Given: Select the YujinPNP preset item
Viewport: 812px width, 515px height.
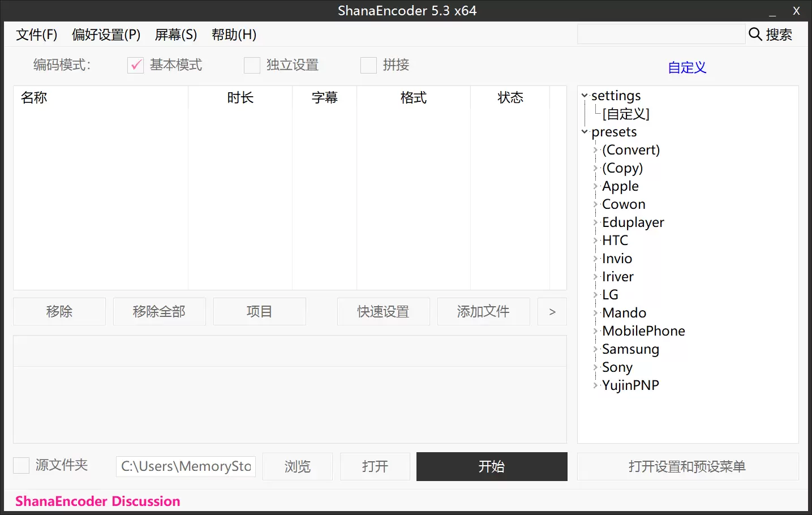Looking at the screenshot, I should [630, 385].
